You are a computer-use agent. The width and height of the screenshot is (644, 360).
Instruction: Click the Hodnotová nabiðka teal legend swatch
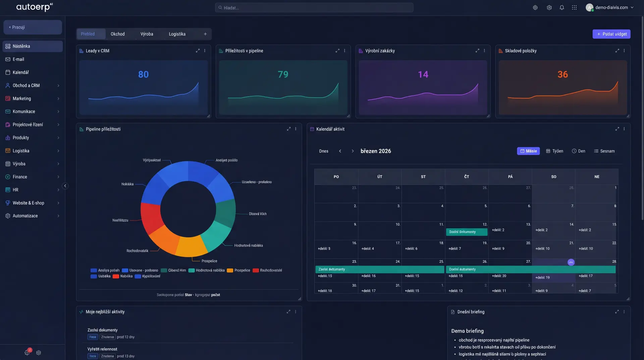(x=192, y=270)
